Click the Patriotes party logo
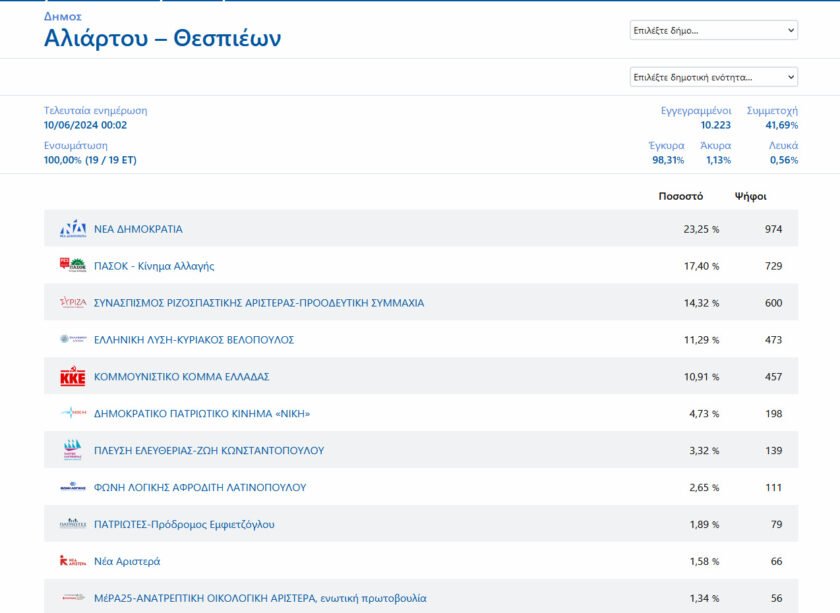Screen dimensions: 840x613 click(73, 524)
